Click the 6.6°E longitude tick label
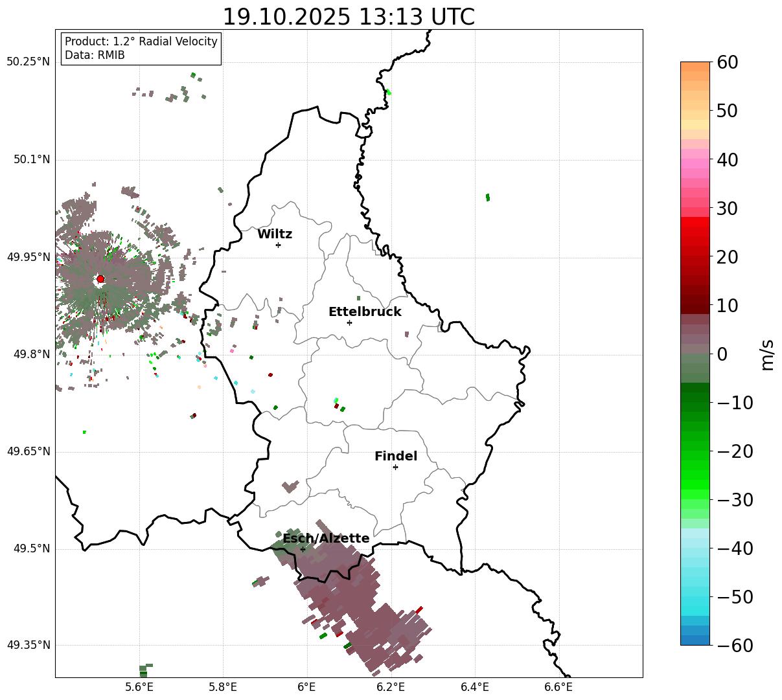 pyautogui.click(x=558, y=687)
